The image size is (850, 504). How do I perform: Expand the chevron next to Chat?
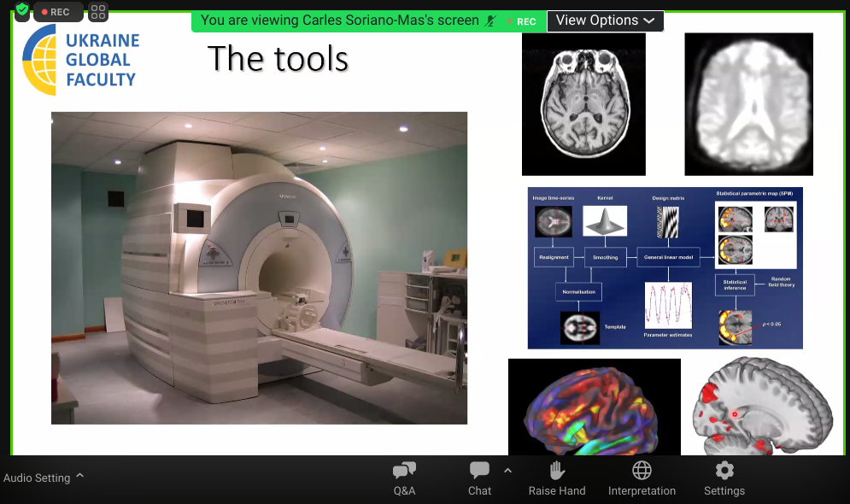pyautogui.click(x=507, y=471)
